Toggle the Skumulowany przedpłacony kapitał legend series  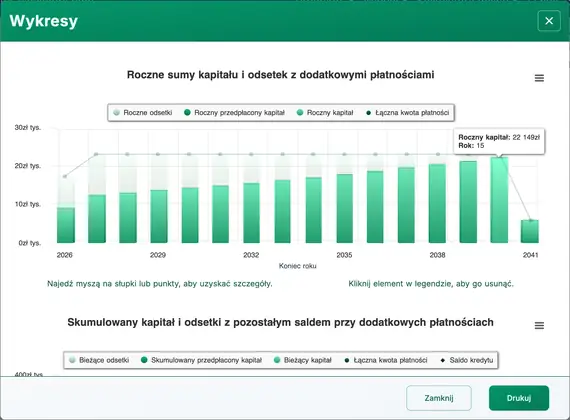201,360
